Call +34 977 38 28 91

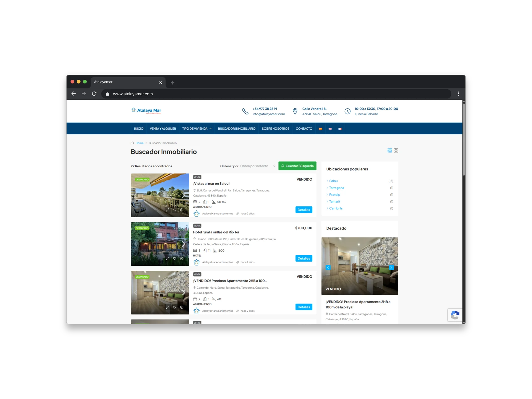click(265, 109)
